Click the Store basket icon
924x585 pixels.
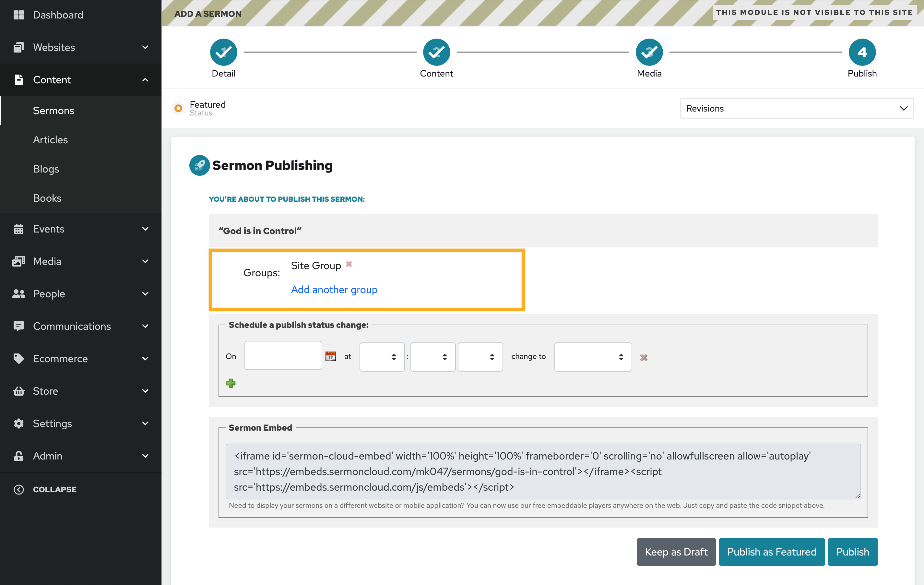tap(18, 391)
